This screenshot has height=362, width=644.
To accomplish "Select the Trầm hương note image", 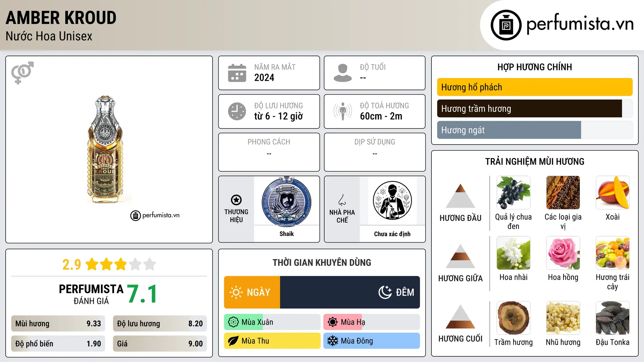I will click(514, 318).
